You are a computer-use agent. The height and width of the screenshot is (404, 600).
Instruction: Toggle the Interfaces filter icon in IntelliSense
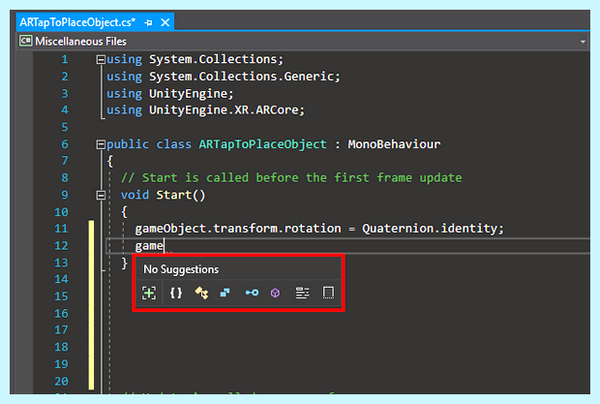coord(252,293)
